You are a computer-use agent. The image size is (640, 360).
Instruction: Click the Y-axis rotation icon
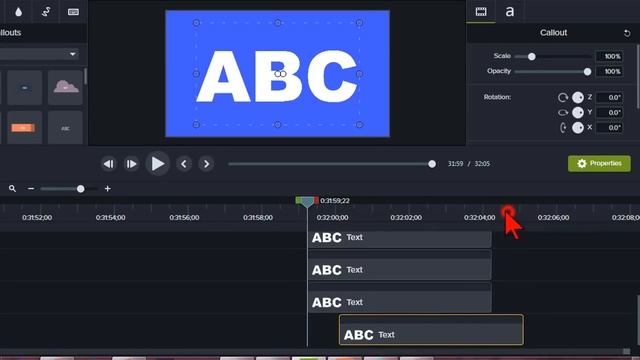tap(563, 113)
